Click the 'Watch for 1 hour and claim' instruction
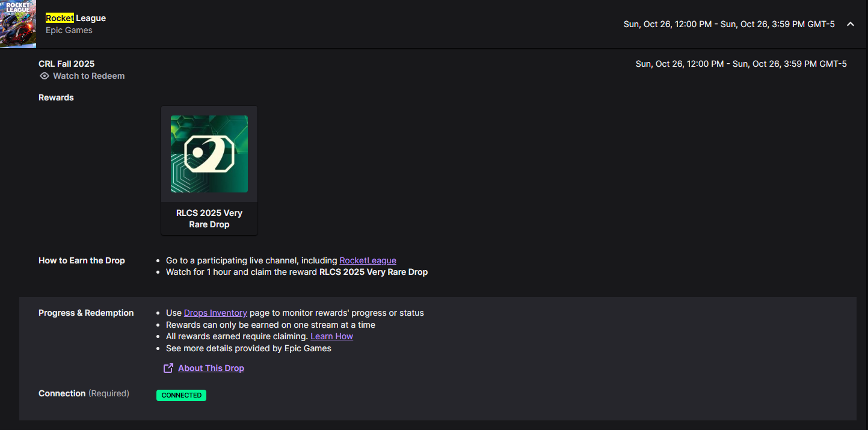 [297, 272]
